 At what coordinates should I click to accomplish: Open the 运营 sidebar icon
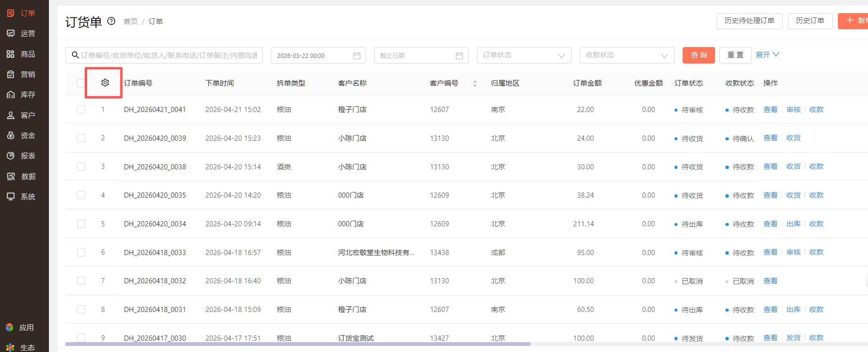point(10,33)
